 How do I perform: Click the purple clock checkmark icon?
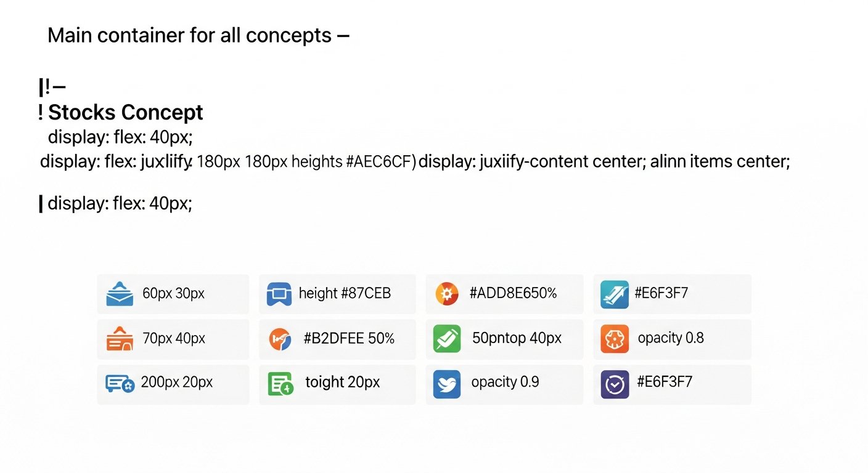click(x=614, y=383)
